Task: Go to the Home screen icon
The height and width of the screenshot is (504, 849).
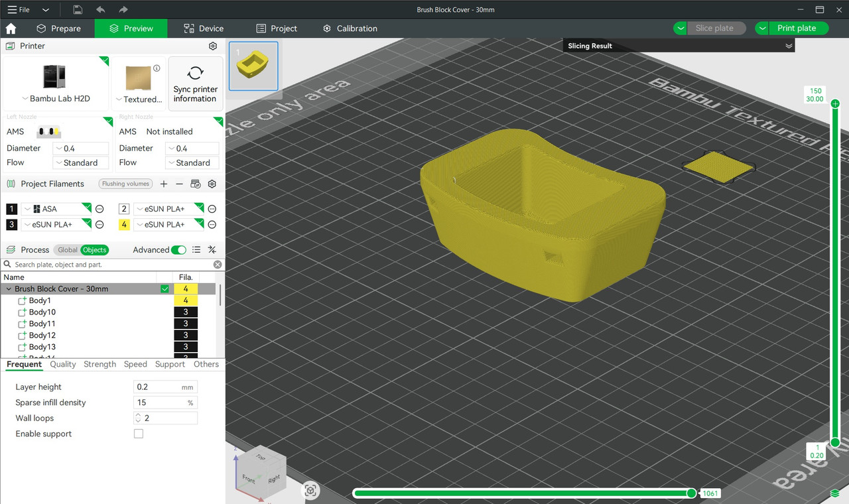Action: [x=11, y=29]
